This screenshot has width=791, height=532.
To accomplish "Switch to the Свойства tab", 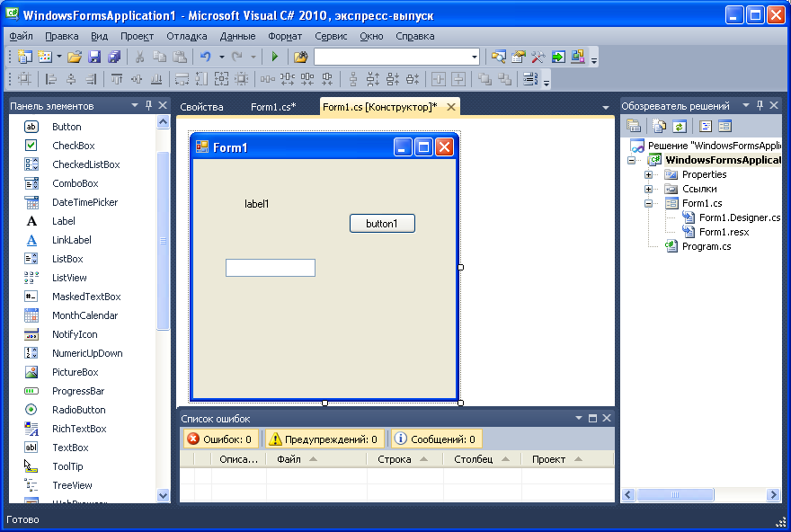I will click(201, 107).
